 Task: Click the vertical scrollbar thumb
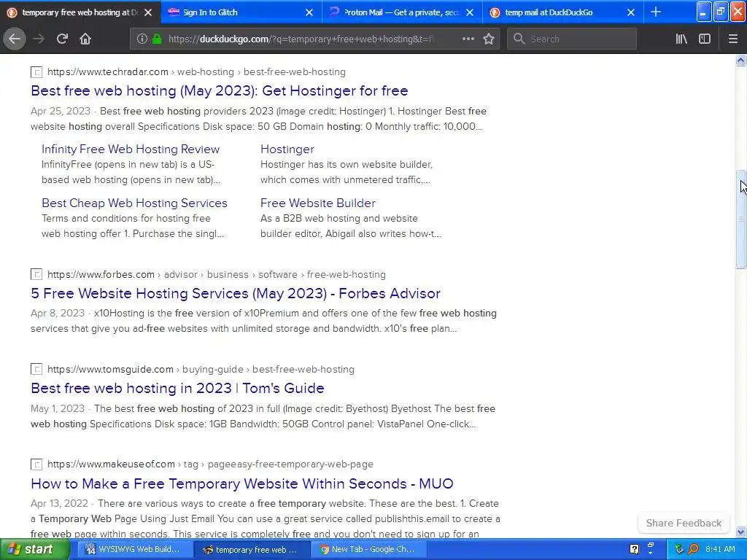740,219
